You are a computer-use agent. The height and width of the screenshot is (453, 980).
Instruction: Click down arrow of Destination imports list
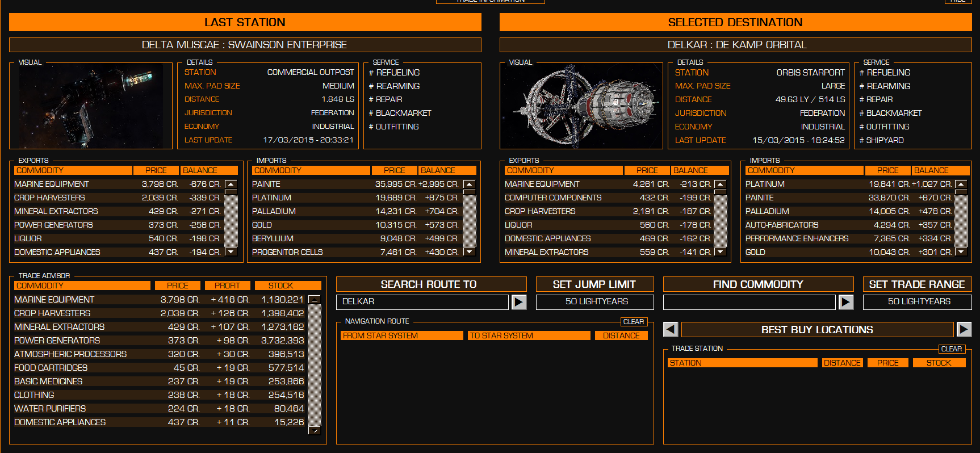click(x=961, y=251)
